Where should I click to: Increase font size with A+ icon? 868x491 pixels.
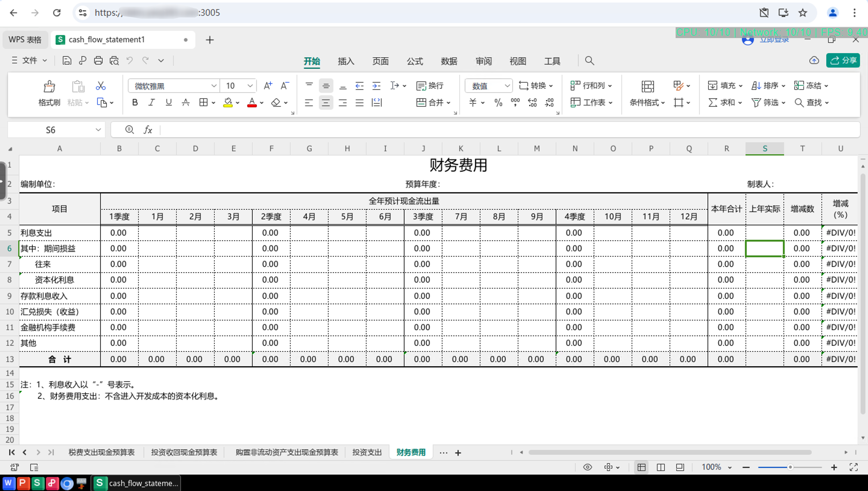[268, 86]
